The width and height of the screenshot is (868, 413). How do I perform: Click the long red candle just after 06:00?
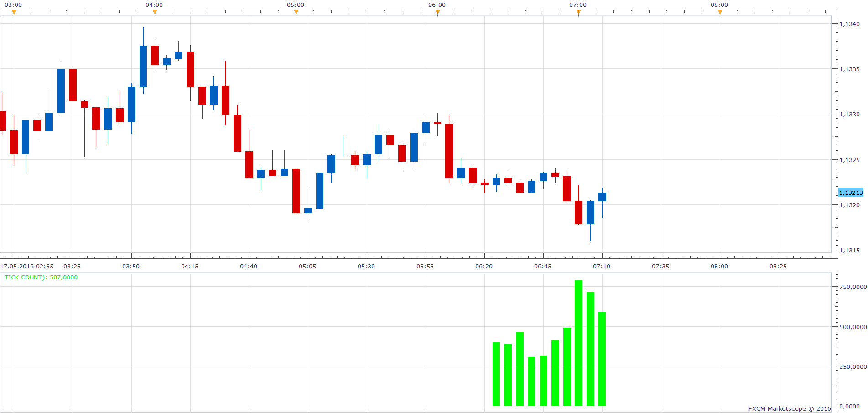(x=449, y=151)
